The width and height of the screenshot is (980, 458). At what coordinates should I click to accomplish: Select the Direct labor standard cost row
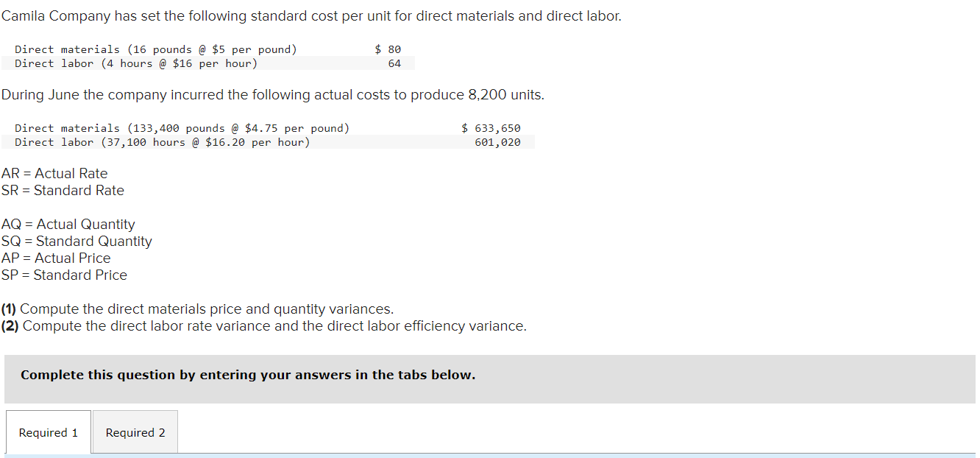tap(136, 63)
